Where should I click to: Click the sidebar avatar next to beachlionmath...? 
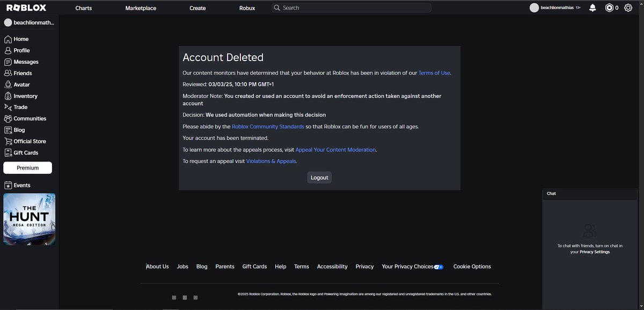click(8, 23)
